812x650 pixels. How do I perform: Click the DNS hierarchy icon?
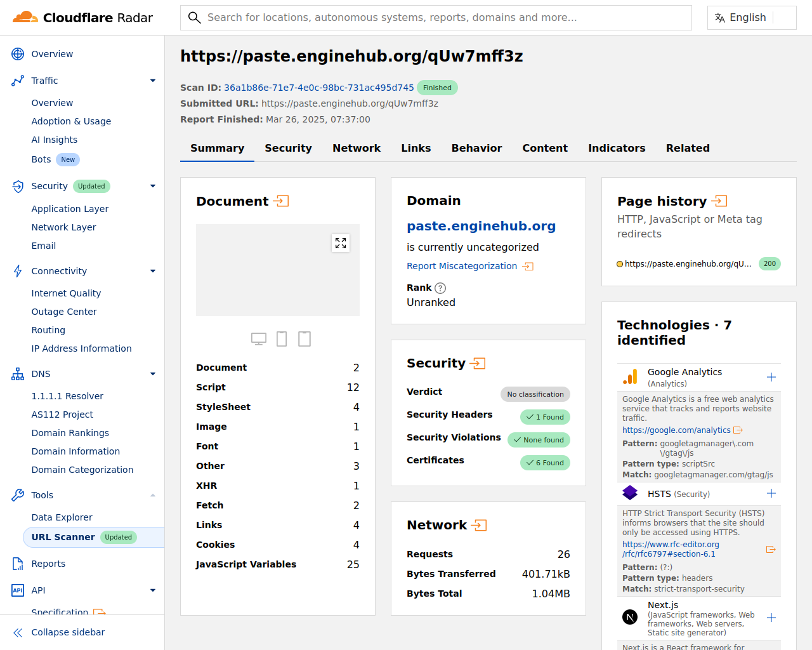18,374
